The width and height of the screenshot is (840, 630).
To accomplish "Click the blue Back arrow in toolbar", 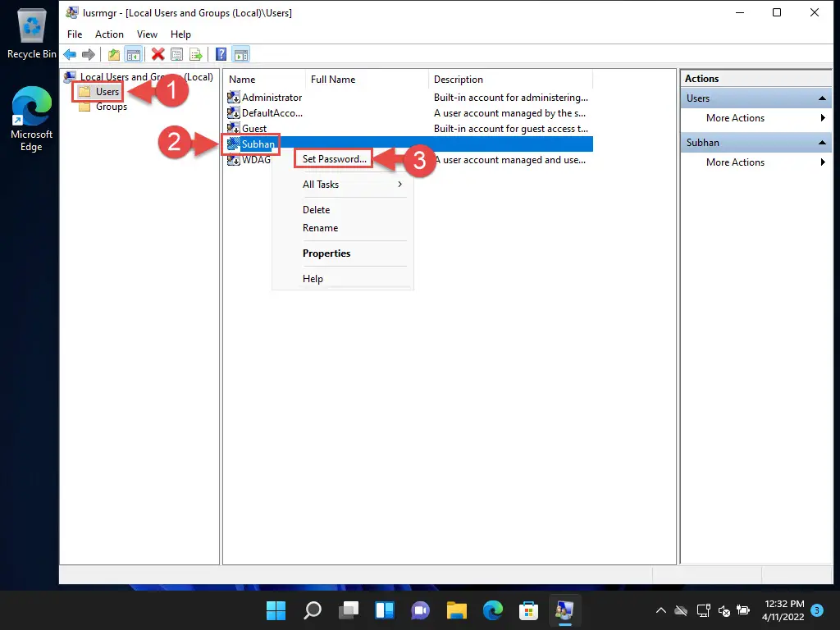I will pos(71,55).
